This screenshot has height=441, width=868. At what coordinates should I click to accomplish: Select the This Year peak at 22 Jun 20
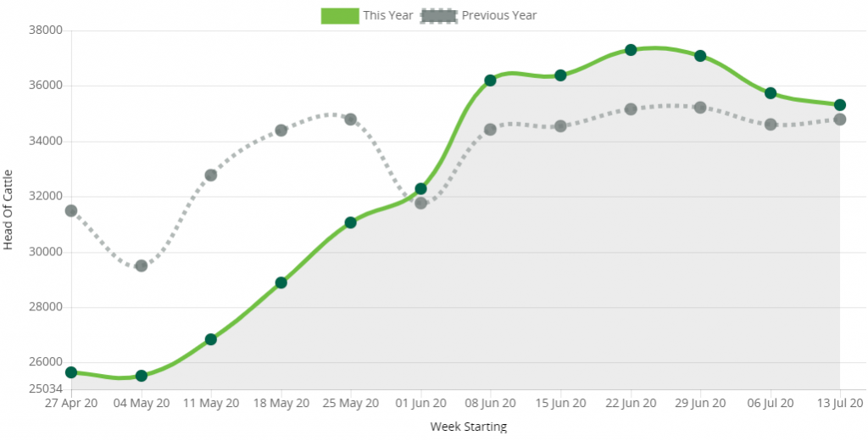coord(631,50)
